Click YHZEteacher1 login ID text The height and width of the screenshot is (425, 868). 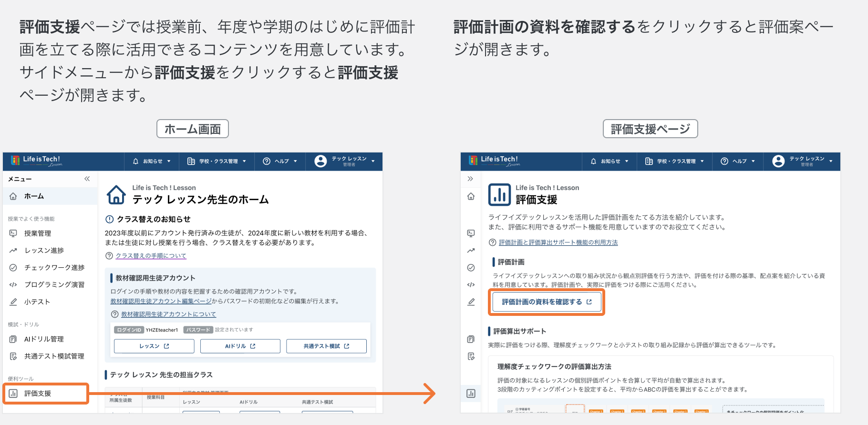tap(162, 330)
